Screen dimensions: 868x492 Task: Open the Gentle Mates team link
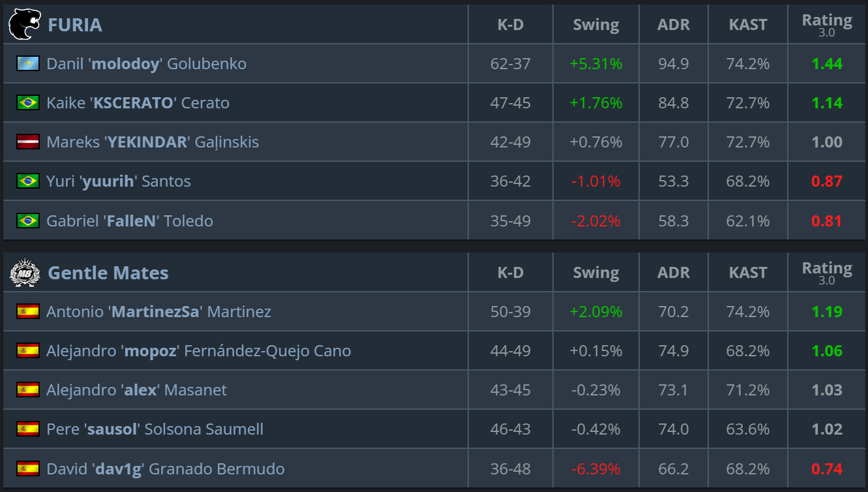108,273
